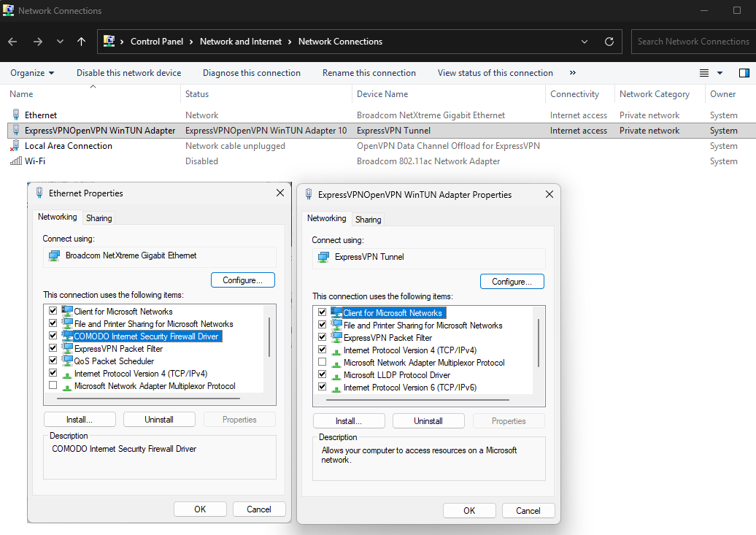This screenshot has height=535, width=756.
Task: Click the Local Area Connection adapter icon
Action: coord(15,146)
